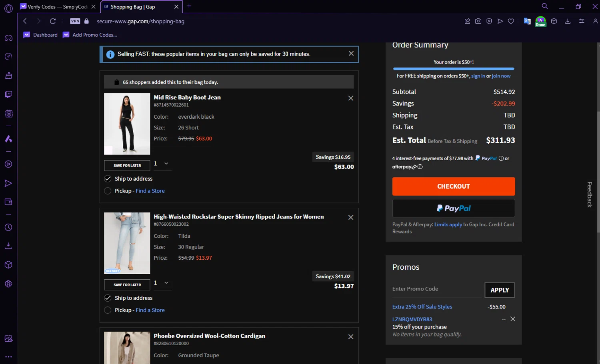Viewport: 600px width, 364px height.
Task: Remove High-Waisted Rockstar jeans from bag
Action: coord(351,217)
